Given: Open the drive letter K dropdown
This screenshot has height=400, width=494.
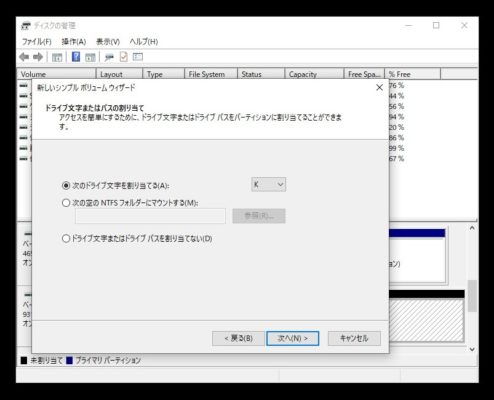Looking at the screenshot, I should (x=269, y=184).
